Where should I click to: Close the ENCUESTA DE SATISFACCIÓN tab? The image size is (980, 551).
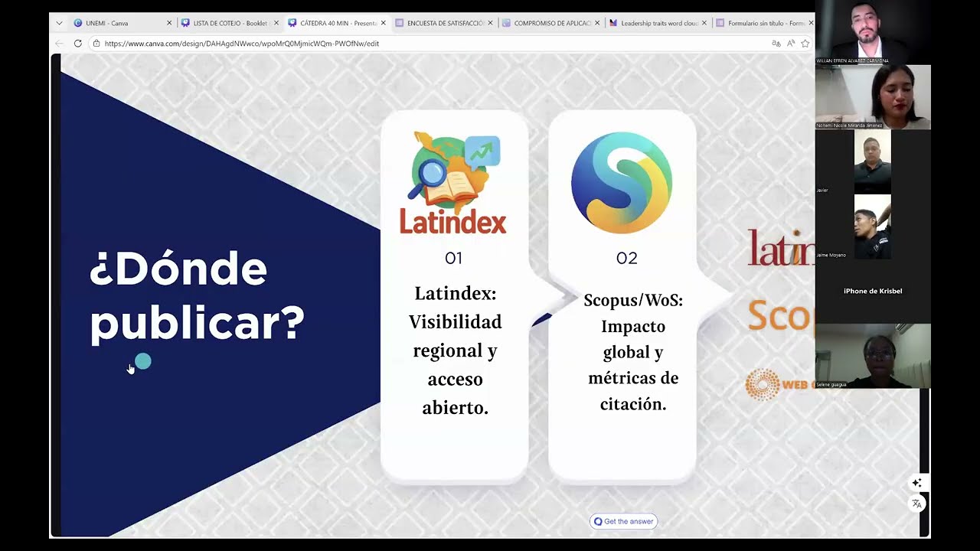coord(490,23)
